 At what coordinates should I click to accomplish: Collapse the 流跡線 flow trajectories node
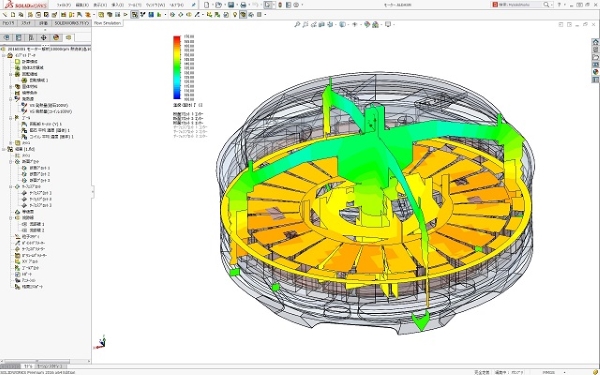[11, 218]
